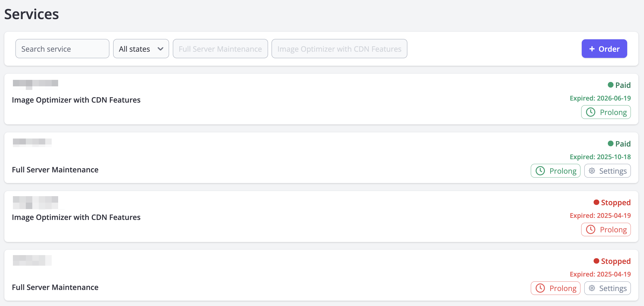644x306 pixels.
Task: Open the paid Full Server Maintenance service title
Action: (55, 170)
